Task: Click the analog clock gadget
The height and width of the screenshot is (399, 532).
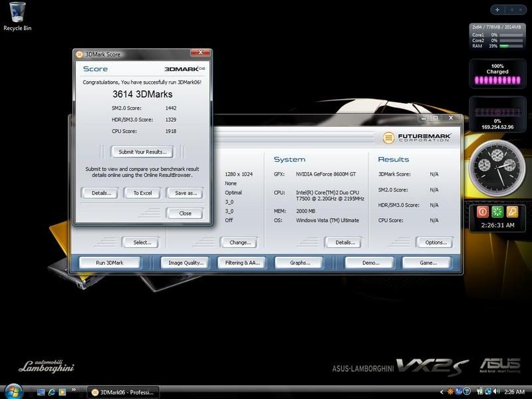Action: click(497, 168)
